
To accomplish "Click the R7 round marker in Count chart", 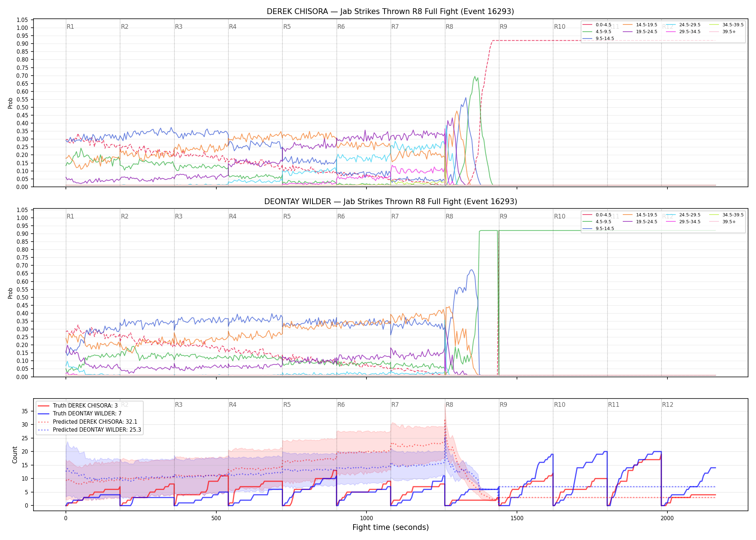I will (395, 405).
